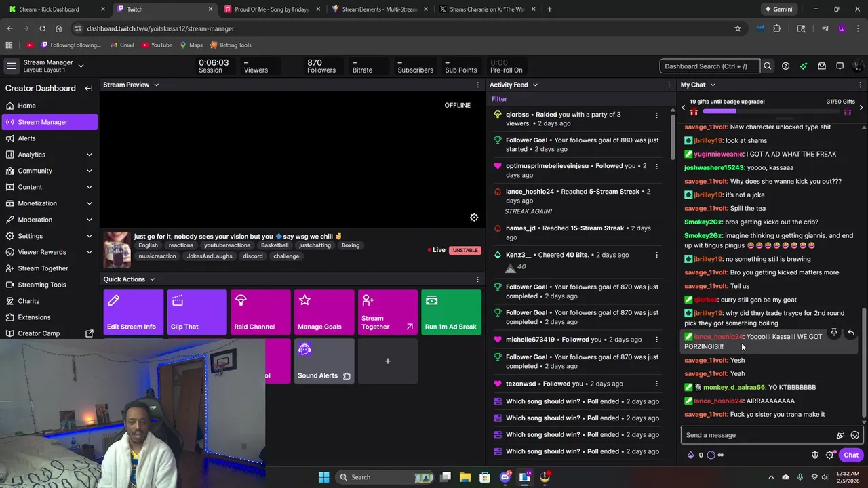Open Home in the sidebar
Viewport: 868px width, 488px height.
tap(27, 106)
